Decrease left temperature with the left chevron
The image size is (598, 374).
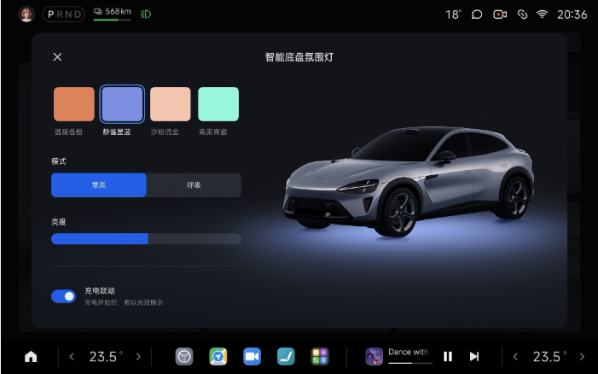(72, 357)
